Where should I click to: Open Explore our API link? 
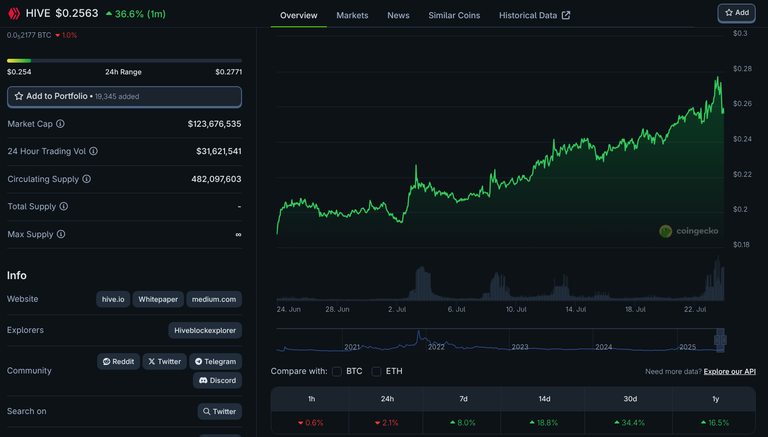pos(729,371)
